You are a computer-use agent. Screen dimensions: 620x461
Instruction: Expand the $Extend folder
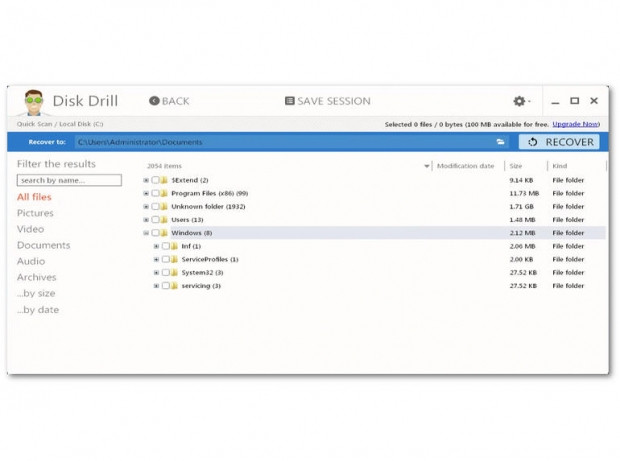coord(146,180)
